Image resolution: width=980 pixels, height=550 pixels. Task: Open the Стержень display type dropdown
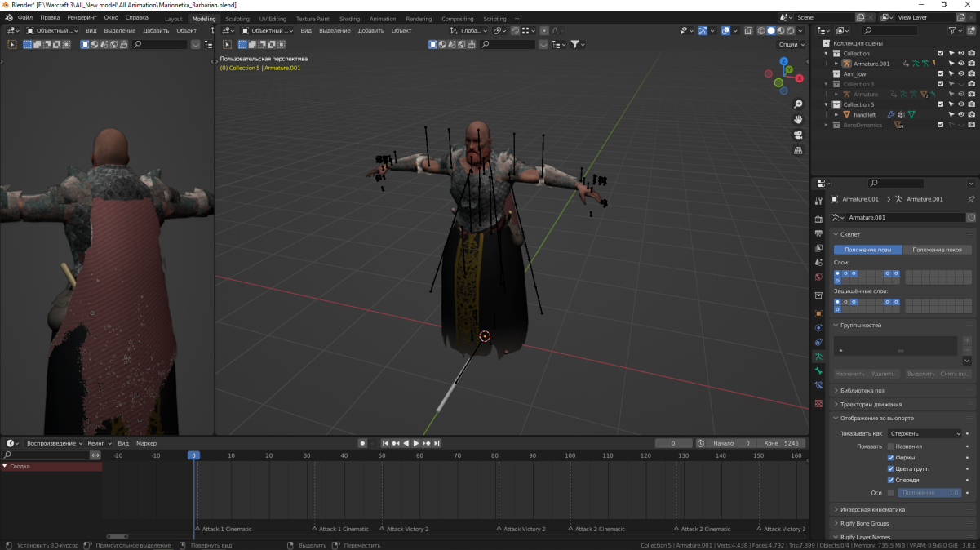924,434
